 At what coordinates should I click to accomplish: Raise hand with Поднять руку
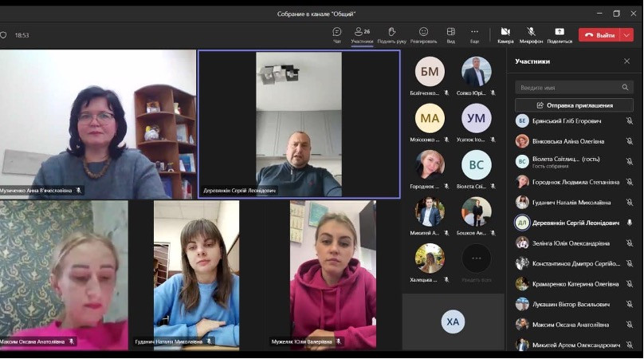point(391,32)
